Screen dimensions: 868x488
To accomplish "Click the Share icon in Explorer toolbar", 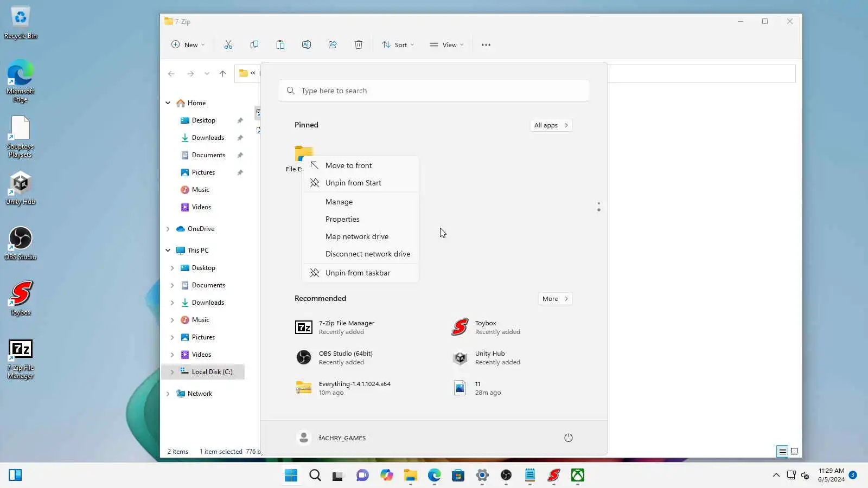I will tap(333, 45).
